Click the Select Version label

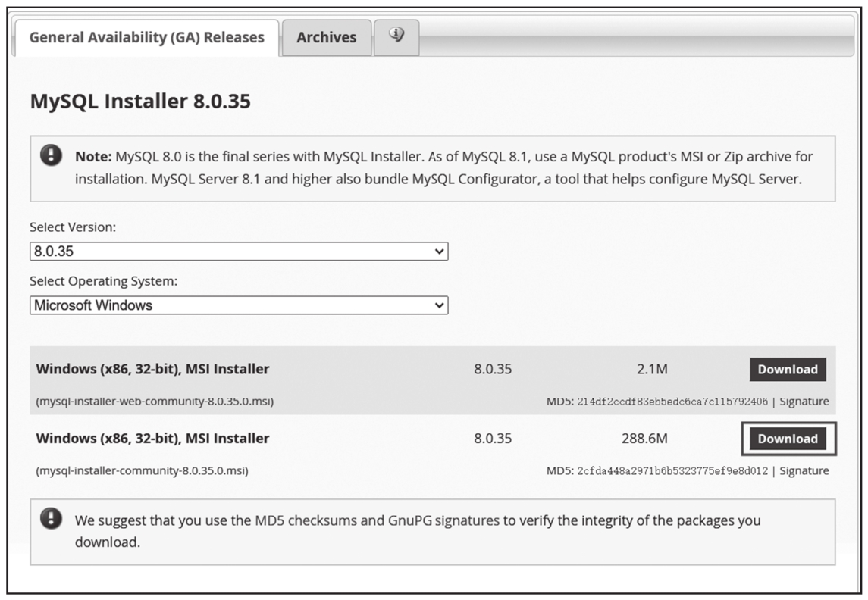(73, 227)
